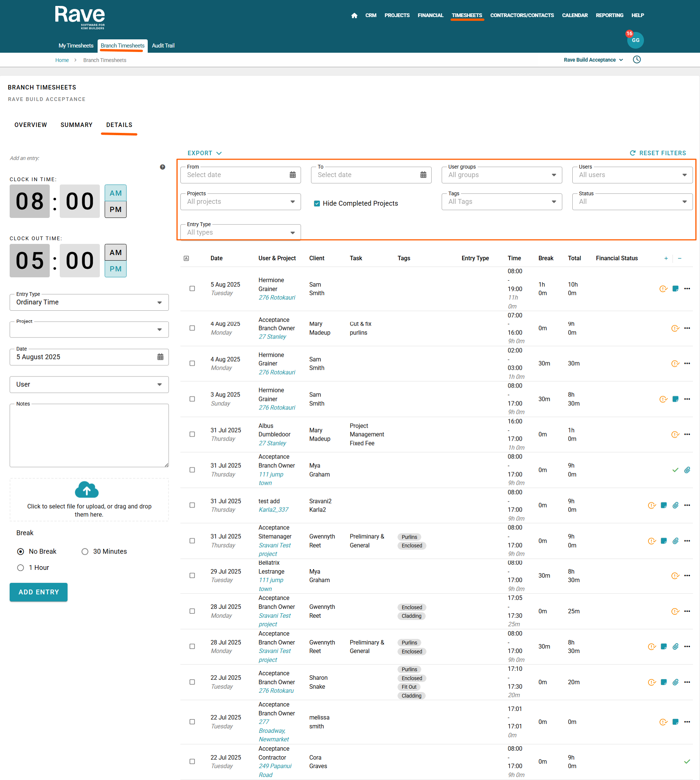Screen dimensions: 700x780
Task: Expand Rave Build Acceptance branch selector
Action: [593, 60]
